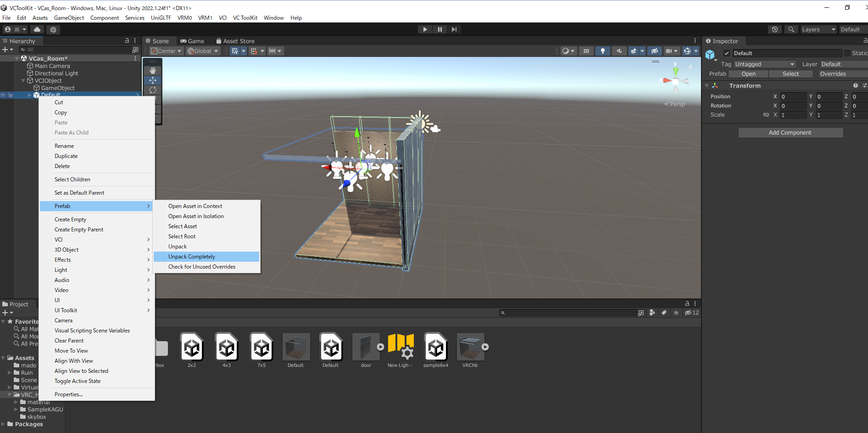Open VCas_Room scene options menu

pos(135,58)
